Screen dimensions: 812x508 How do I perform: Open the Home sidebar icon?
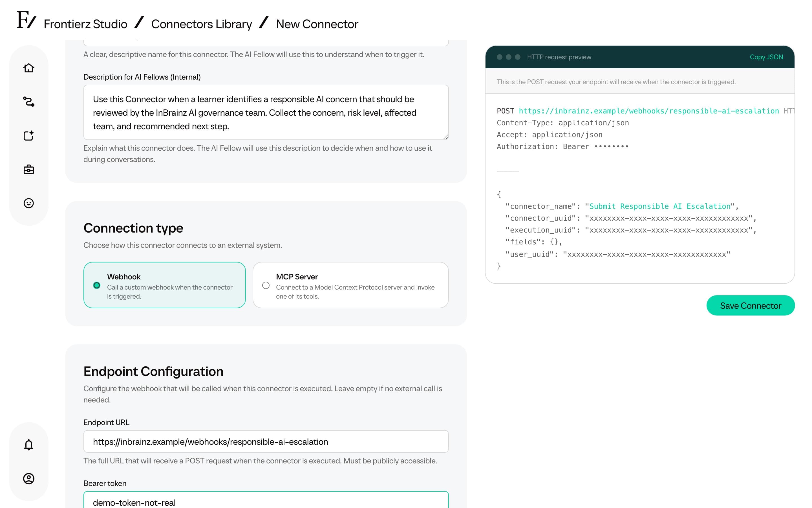click(x=28, y=68)
